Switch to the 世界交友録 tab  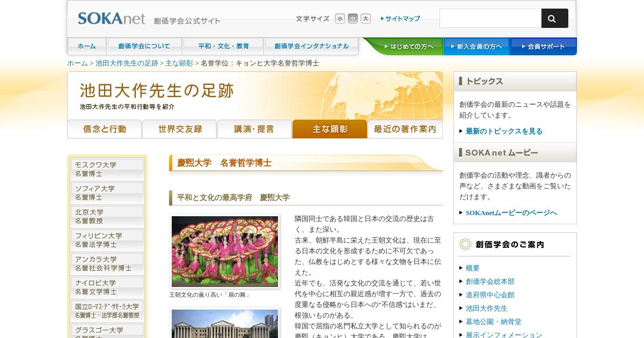pyautogui.click(x=180, y=129)
